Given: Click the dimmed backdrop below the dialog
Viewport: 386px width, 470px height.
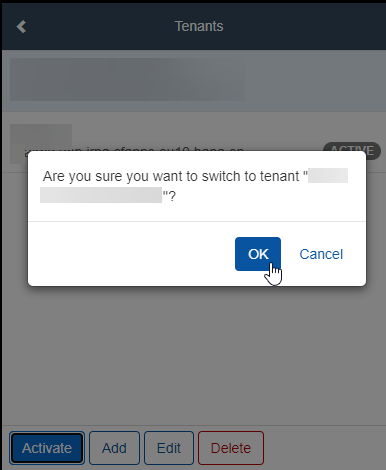Looking at the screenshot, I should tap(193, 353).
